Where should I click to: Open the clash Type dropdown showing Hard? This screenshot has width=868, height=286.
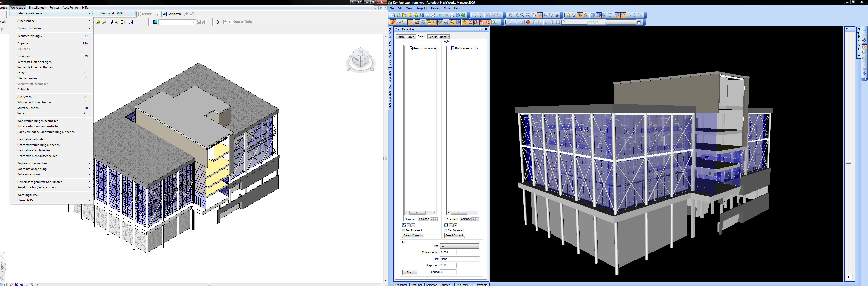[459, 246]
